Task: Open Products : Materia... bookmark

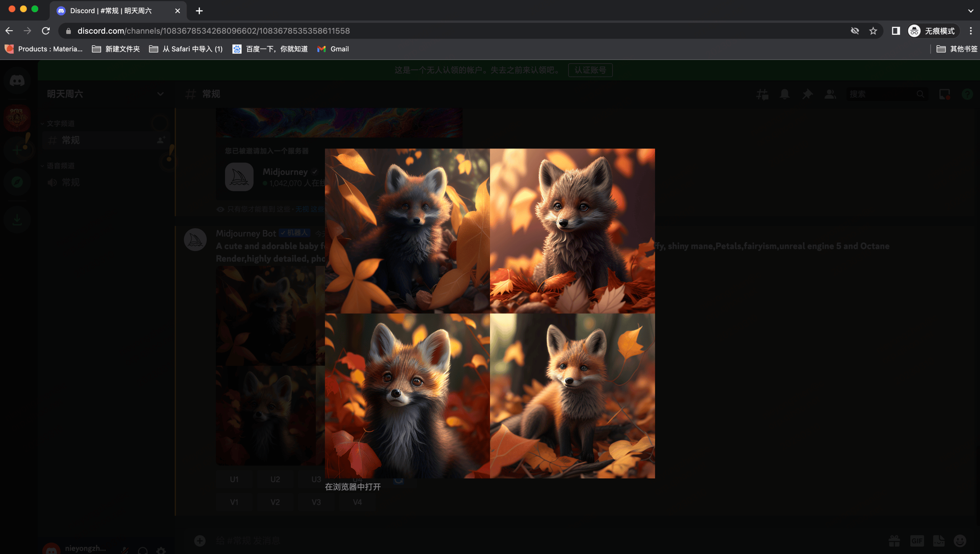Action: [44, 49]
